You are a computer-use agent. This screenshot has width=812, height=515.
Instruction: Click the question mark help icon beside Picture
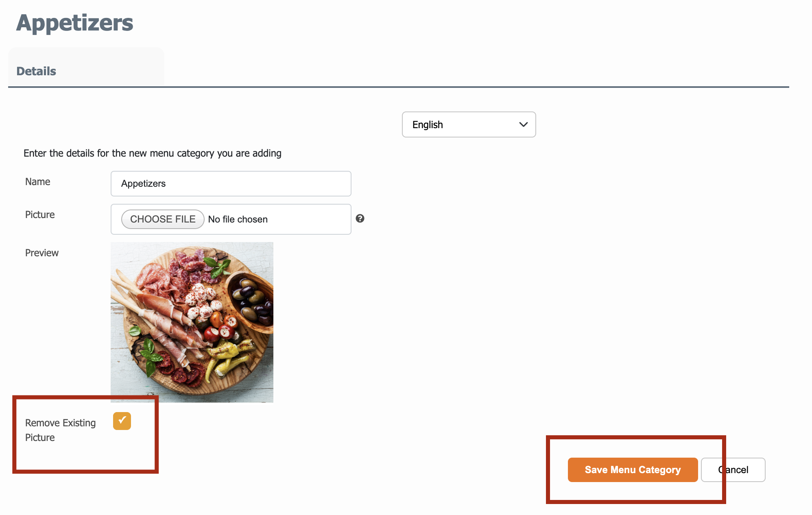point(360,218)
